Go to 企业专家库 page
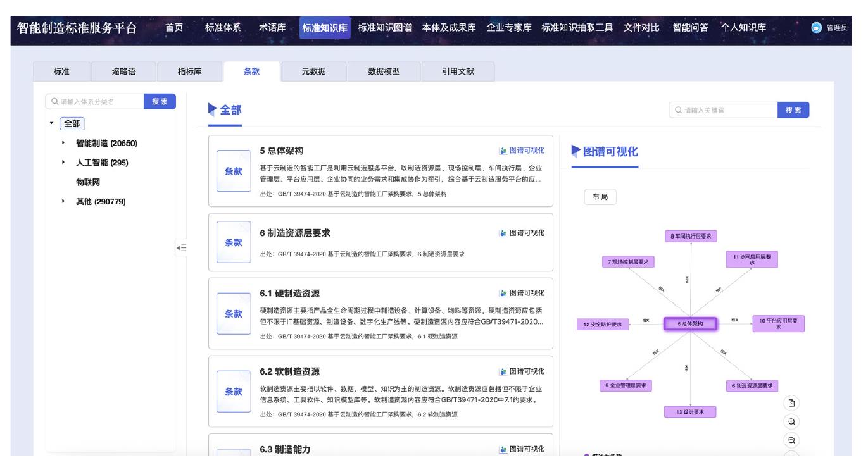Image resolution: width=868 pixels, height=472 pixels. tap(509, 28)
